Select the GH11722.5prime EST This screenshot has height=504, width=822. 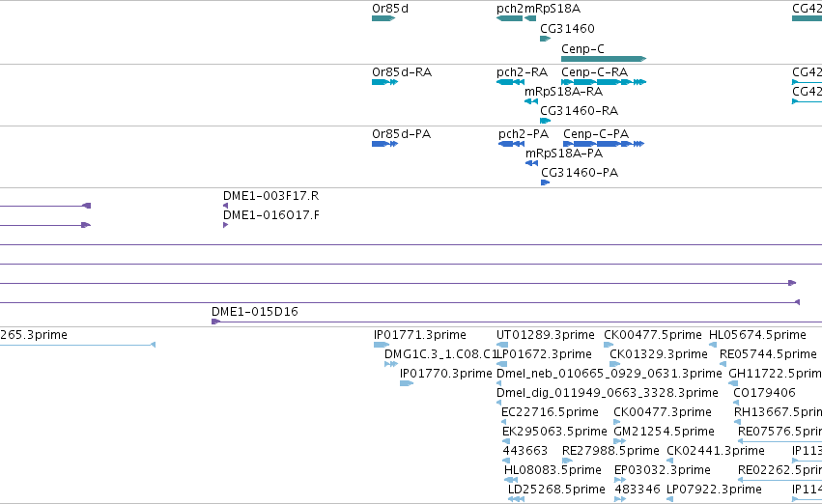tap(733, 383)
